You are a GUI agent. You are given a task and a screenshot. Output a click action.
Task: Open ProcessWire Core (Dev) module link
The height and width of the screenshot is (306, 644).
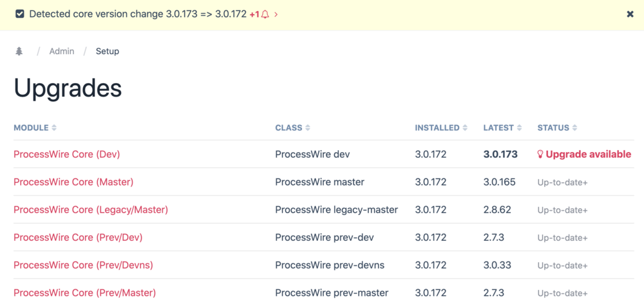coord(67,155)
